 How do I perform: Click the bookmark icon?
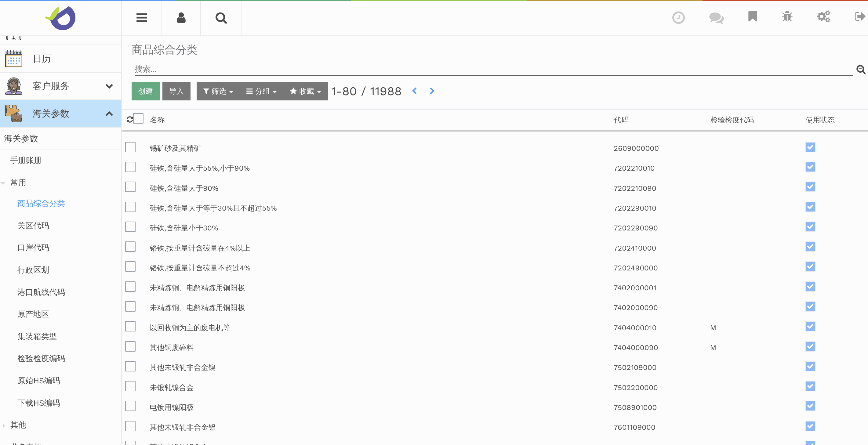752,16
